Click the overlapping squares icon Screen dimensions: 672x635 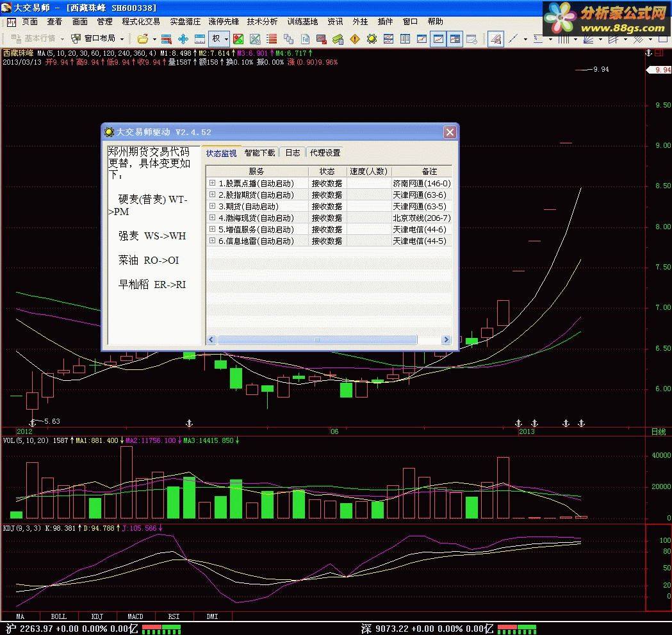tap(288, 39)
